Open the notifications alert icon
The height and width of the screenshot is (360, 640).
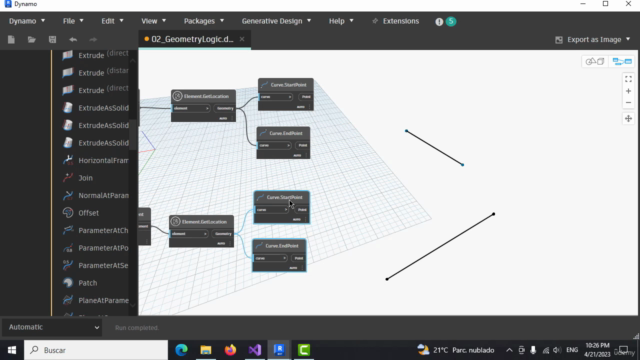click(439, 22)
